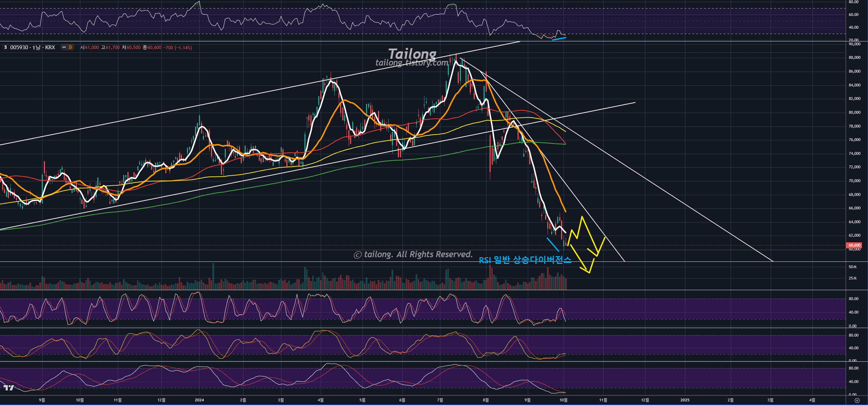868x406 pixels.
Task: Click the 10월 label near latest candles
Action: (563, 400)
